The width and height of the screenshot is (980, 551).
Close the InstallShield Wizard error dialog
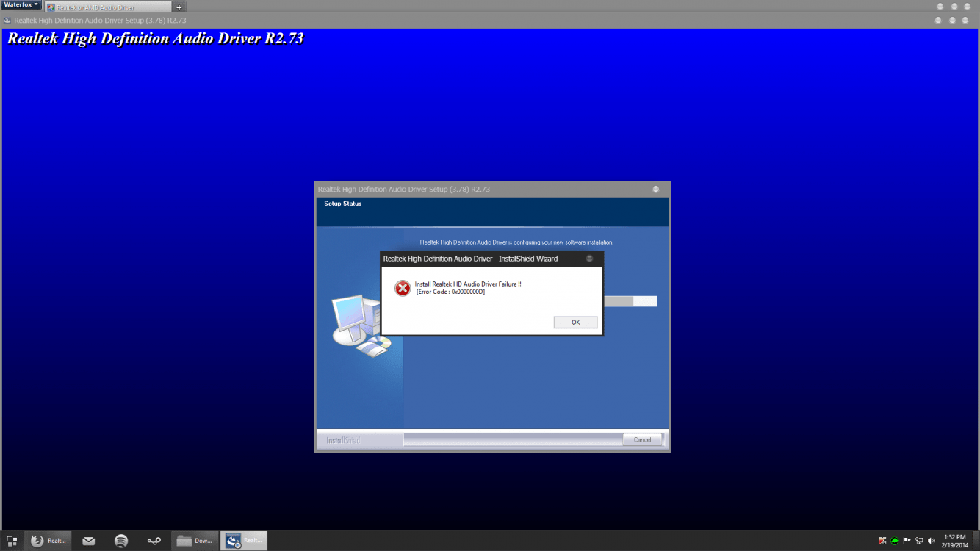(589, 259)
